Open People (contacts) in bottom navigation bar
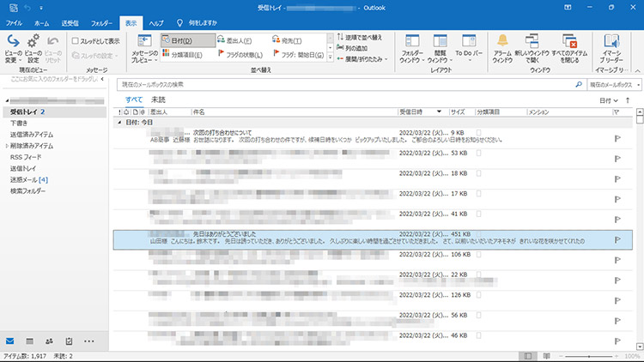The image size is (644, 362). (48, 341)
